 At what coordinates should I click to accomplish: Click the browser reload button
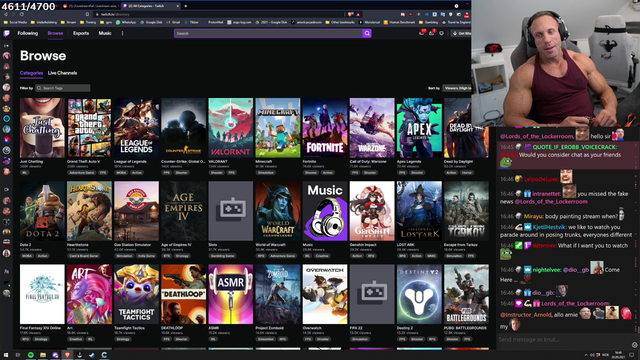tap(22, 14)
